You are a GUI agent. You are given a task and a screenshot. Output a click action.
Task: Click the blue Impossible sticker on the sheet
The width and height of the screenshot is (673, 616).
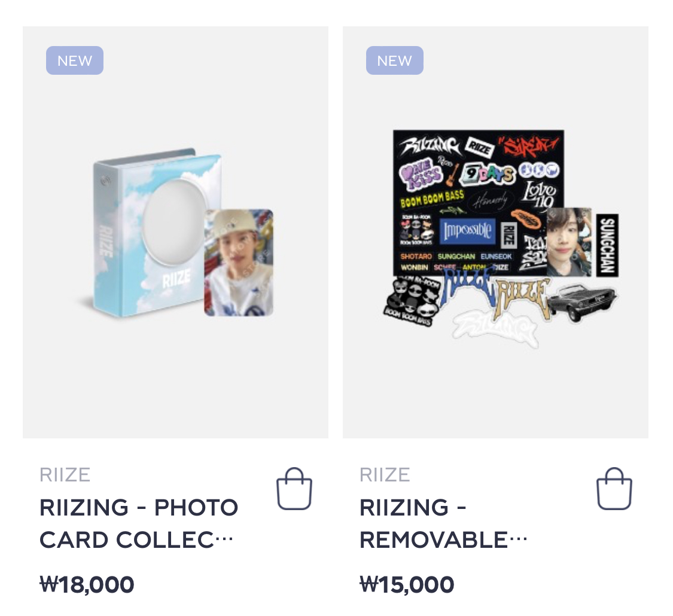click(x=468, y=231)
